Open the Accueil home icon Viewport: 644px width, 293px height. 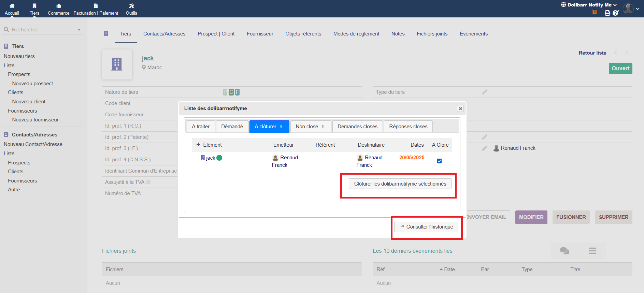click(x=12, y=6)
